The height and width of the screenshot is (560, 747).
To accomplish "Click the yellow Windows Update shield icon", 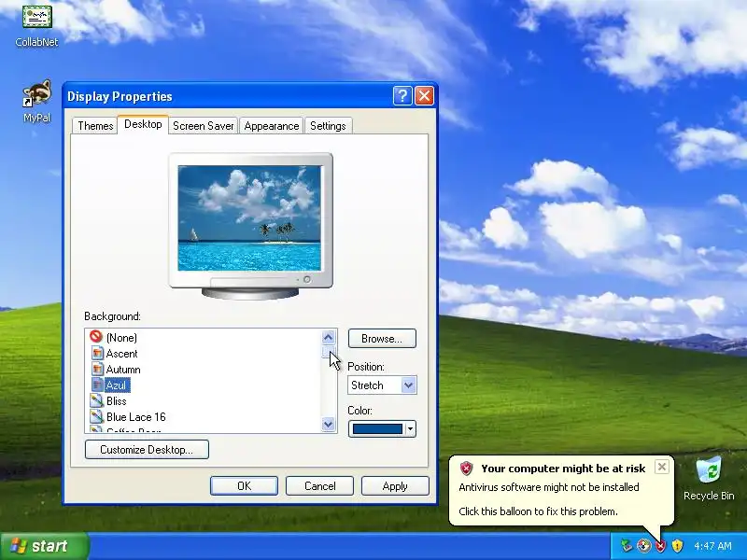I will coord(677,545).
